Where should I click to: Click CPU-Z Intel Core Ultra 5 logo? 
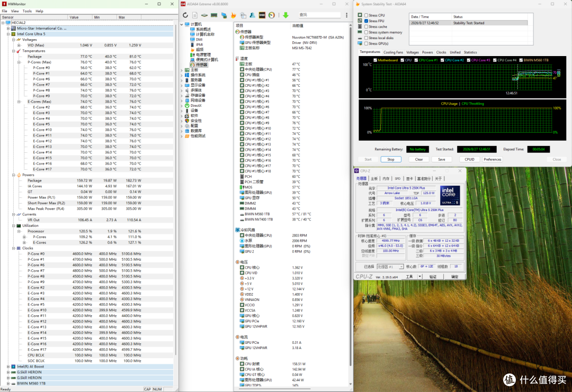click(450, 196)
